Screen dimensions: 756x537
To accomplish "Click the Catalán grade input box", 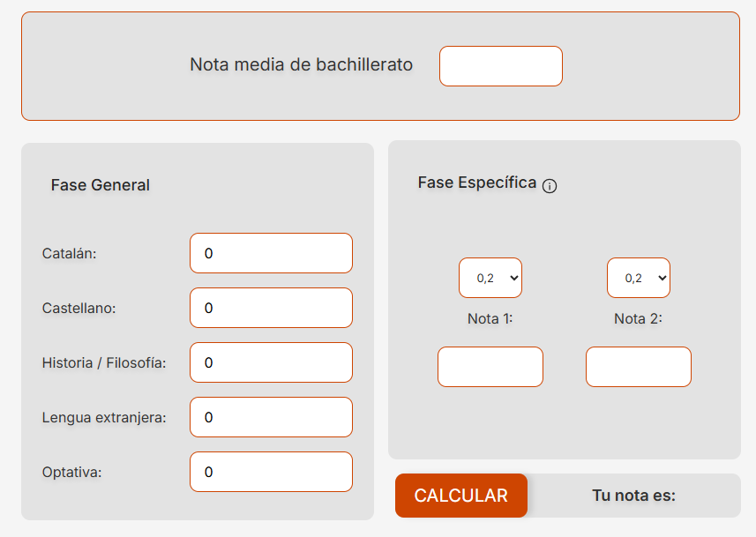I will [271, 253].
